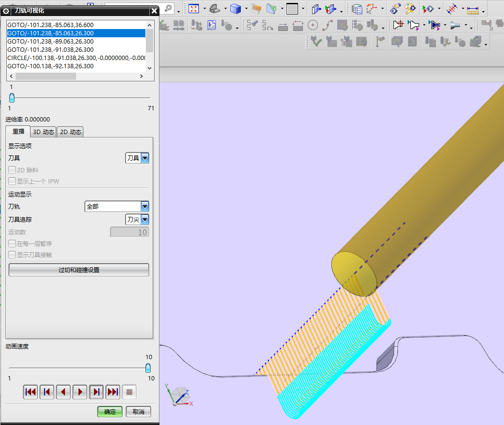Image resolution: width=504 pixels, height=425 pixels.
Task: Toggle the 2D 除料 checkbox
Action: pyautogui.click(x=12, y=170)
